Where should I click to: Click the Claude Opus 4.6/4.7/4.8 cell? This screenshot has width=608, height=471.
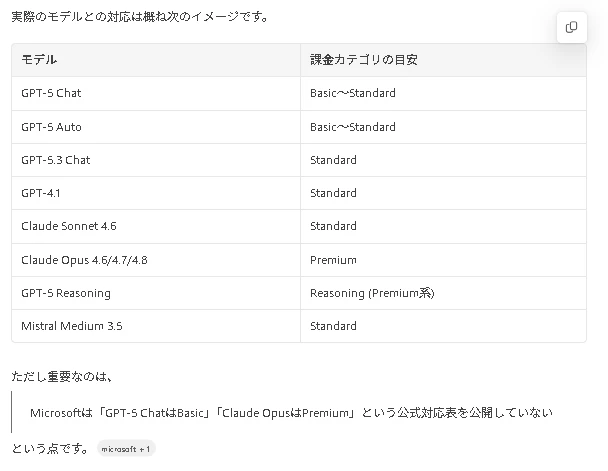click(156, 260)
